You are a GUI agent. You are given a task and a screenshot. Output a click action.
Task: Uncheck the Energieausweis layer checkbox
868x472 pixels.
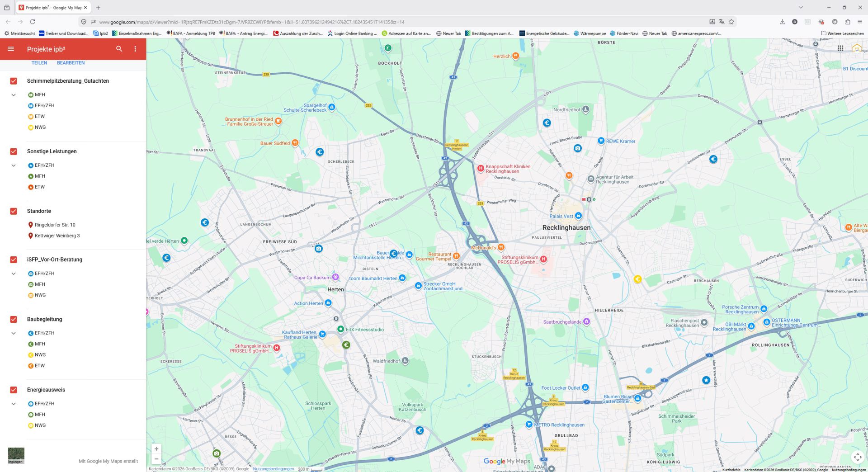(x=14, y=390)
